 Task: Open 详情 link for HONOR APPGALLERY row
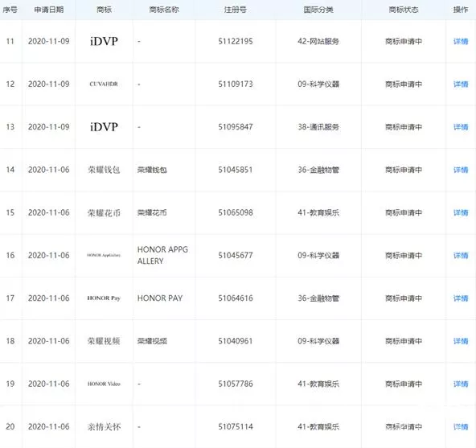tap(461, 256)
